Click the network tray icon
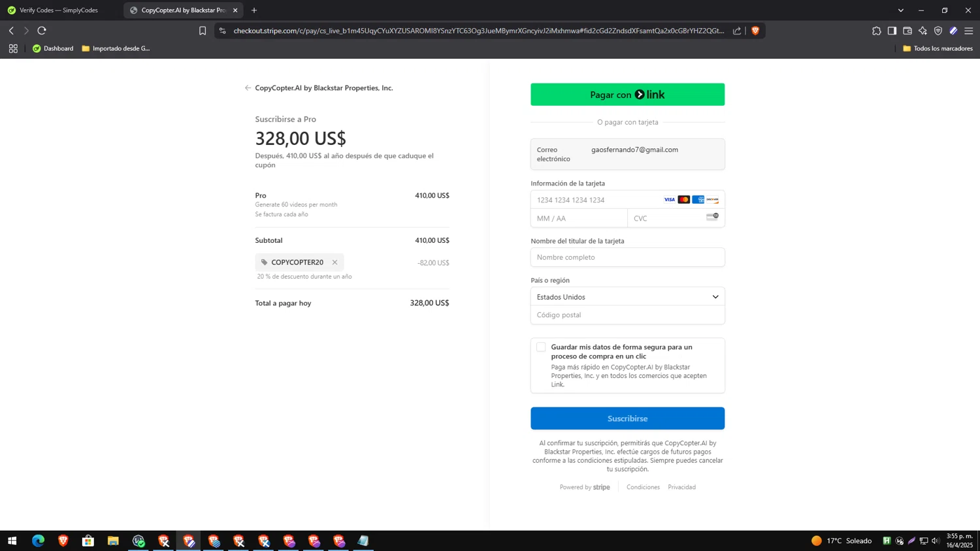This screenshot has width=980, height=551. 924,541
